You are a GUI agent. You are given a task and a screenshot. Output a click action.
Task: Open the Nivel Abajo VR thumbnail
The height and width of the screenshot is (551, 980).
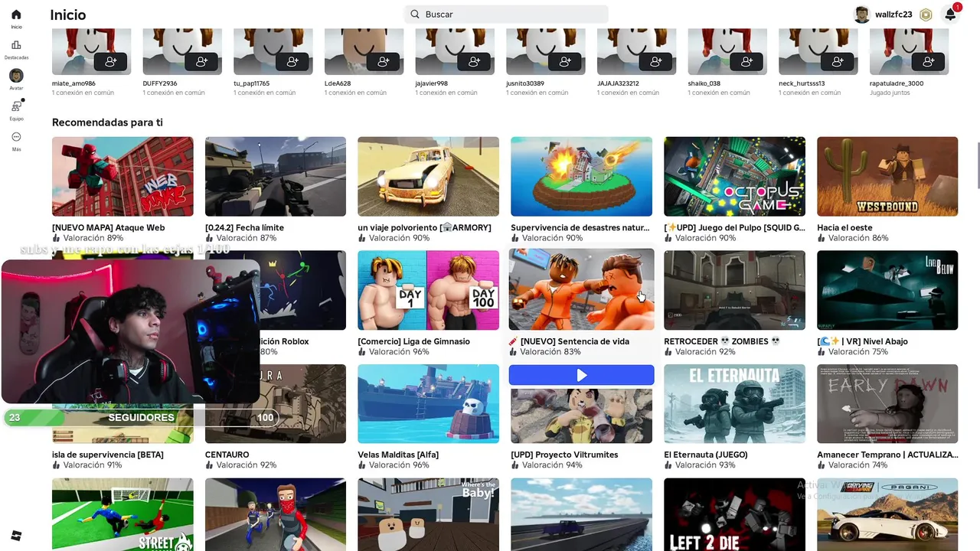point(887,290)
